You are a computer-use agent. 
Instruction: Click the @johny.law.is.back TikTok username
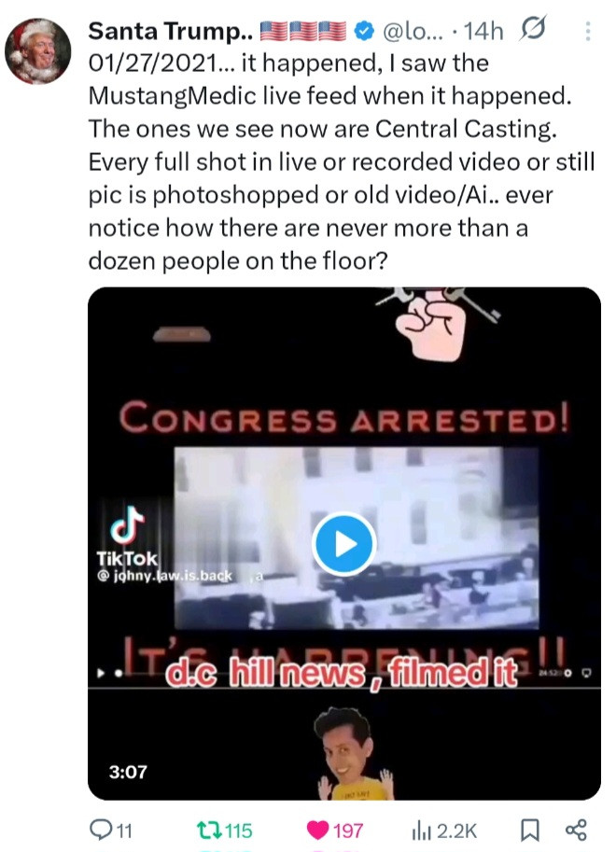(165, 576)
